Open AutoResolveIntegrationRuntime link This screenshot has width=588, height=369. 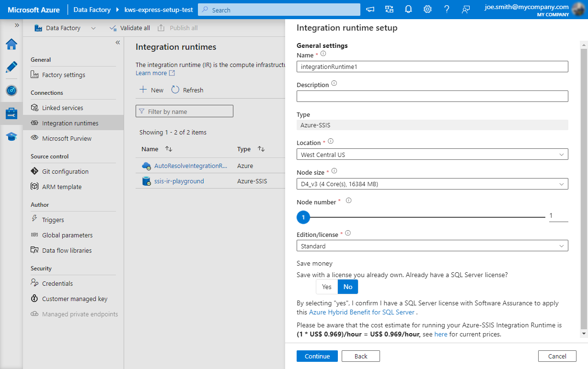pyautogui.click(x=191, y=166)
